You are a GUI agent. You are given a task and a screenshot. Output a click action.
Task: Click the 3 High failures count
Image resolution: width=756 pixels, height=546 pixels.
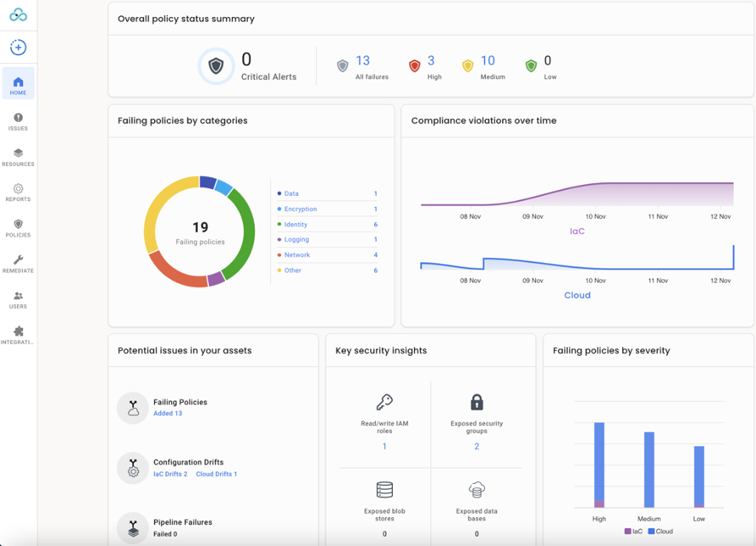click(430, 61)
